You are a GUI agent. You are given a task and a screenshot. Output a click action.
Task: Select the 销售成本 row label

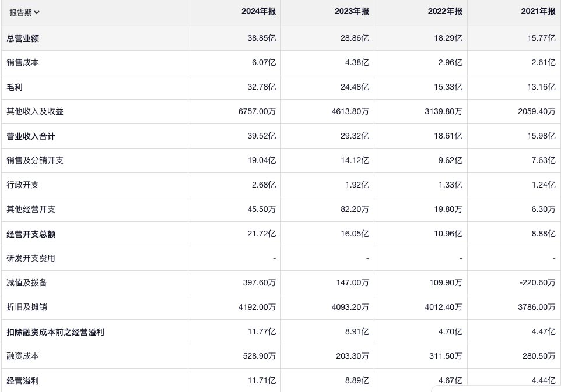click(23, 62)
